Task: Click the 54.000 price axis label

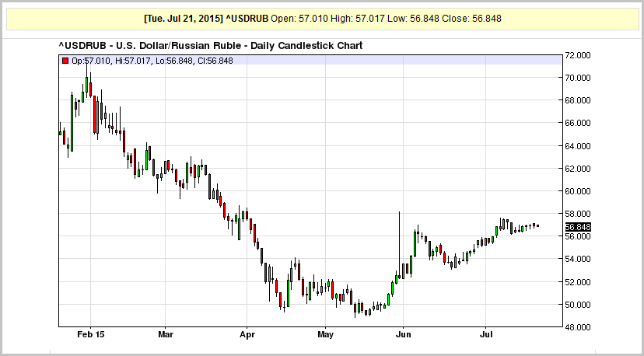Action: click(578, 259)
